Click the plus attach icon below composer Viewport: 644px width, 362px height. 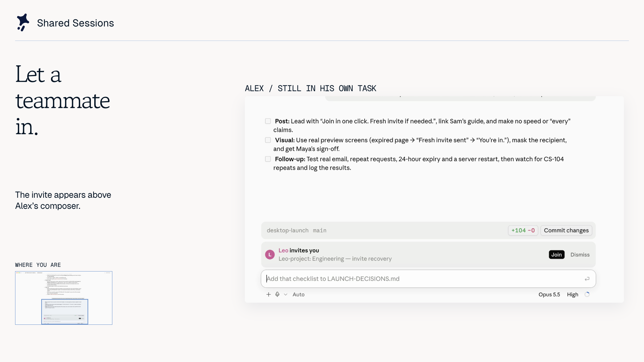point(268,295)
